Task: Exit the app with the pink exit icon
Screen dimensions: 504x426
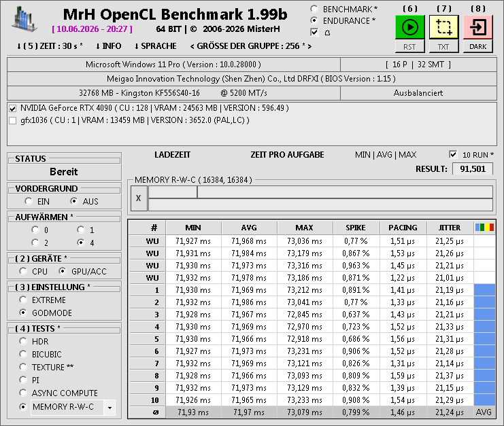Action: coord(478,27)
